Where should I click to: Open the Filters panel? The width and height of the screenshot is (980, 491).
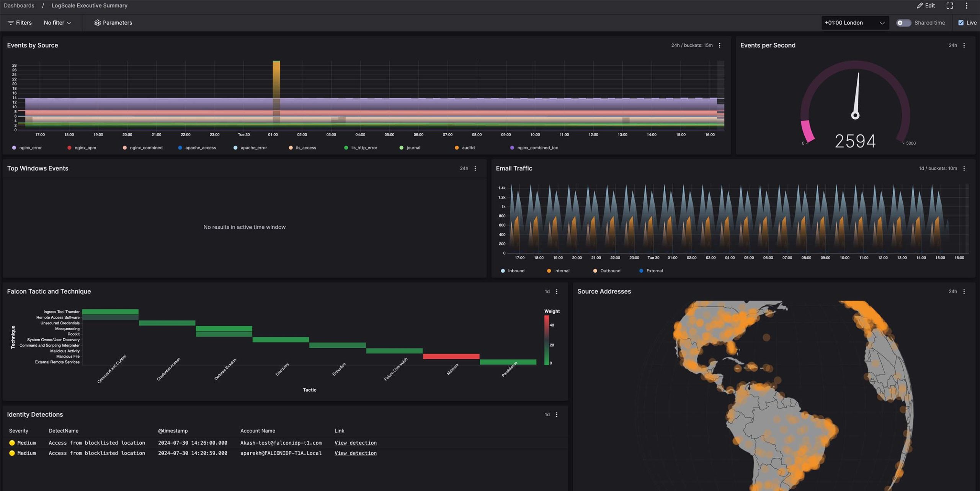(20, 23)
